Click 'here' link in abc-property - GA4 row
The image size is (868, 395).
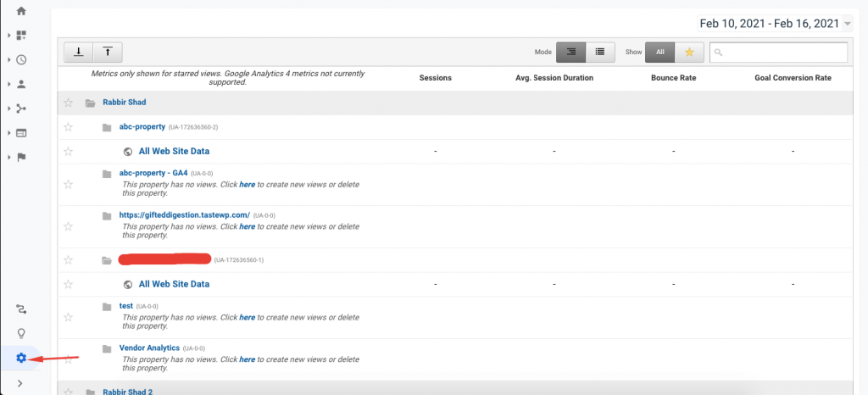pyautogui.click(x=247, y=185)
